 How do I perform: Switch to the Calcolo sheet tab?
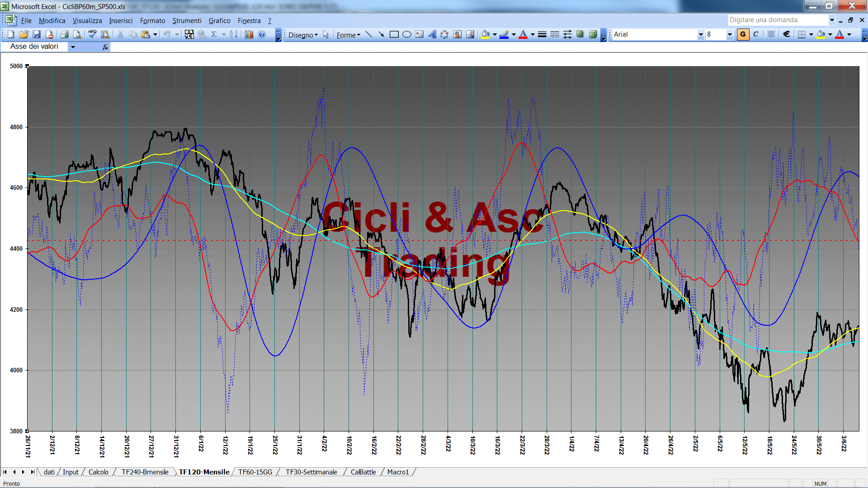click(98, 472)
